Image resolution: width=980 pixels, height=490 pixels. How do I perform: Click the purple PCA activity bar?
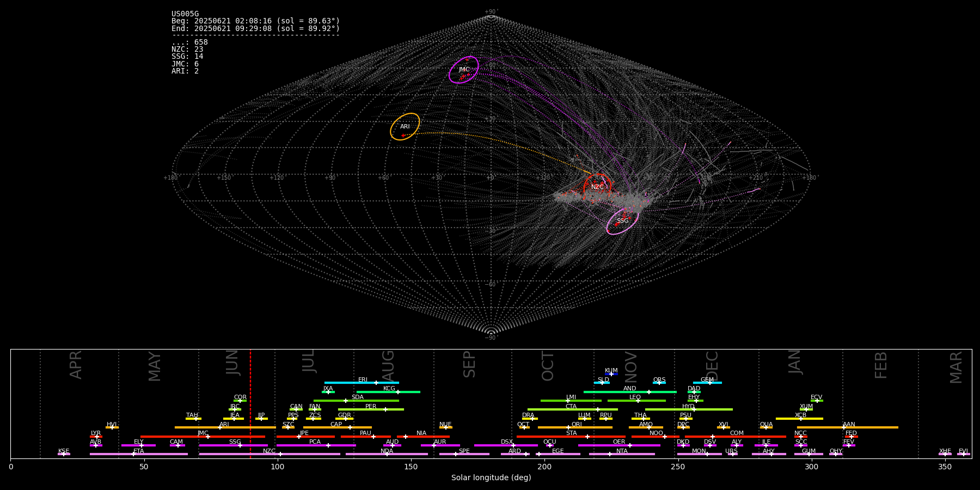(316, 445)
